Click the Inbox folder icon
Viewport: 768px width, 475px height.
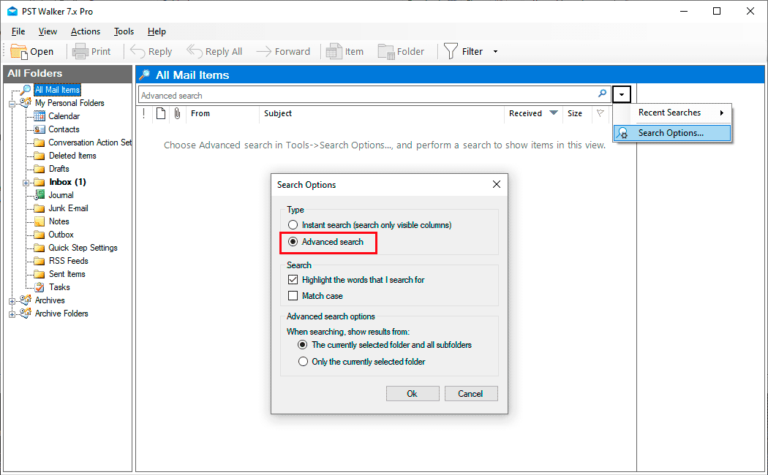click(x=40, y=182)
